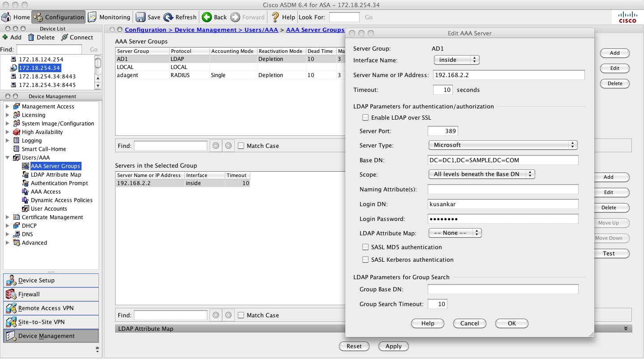Open the Configuration view in toolbar
Viewport: 644px width, 359px height.
59,17
